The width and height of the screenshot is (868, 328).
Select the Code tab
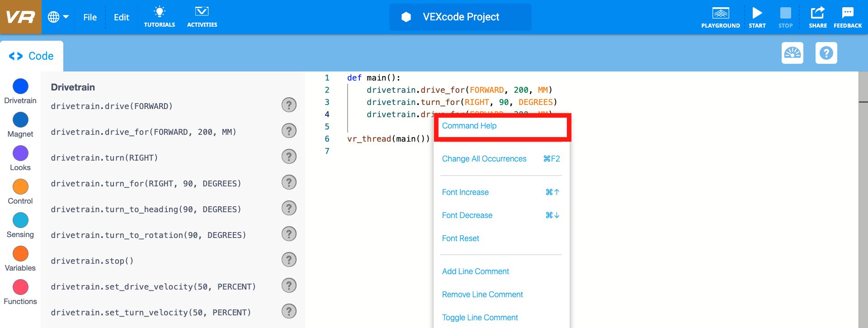32,56
